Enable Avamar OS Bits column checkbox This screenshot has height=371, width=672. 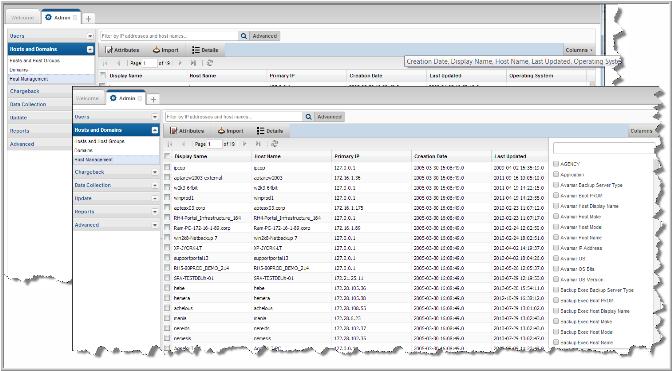[556, 269]
